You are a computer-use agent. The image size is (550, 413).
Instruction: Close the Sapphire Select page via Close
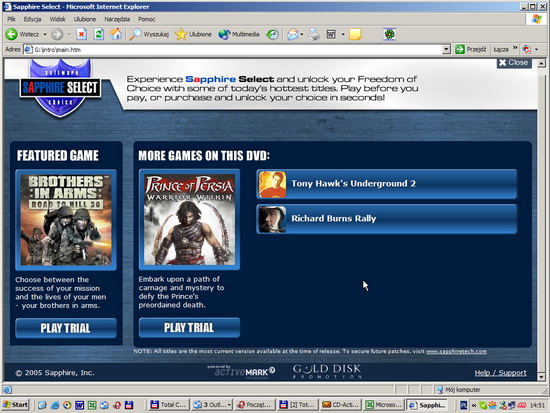tap(514, 62)
